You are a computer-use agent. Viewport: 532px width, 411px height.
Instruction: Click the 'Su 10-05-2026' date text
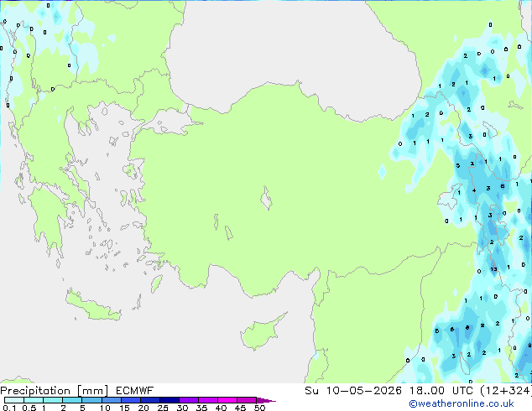[x=352, y=391]
